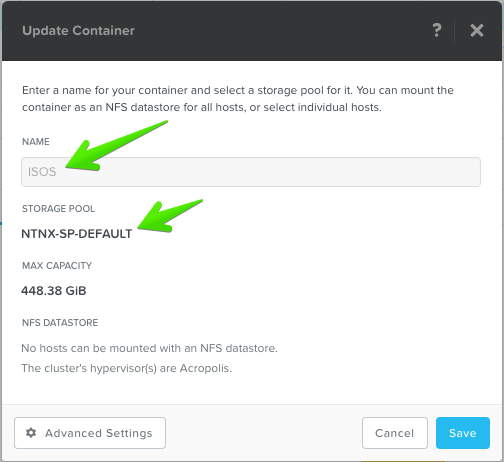Click the 'Enter a name for your container' description
This screenshot has width=504, height=462.
[x=238, y=99]
